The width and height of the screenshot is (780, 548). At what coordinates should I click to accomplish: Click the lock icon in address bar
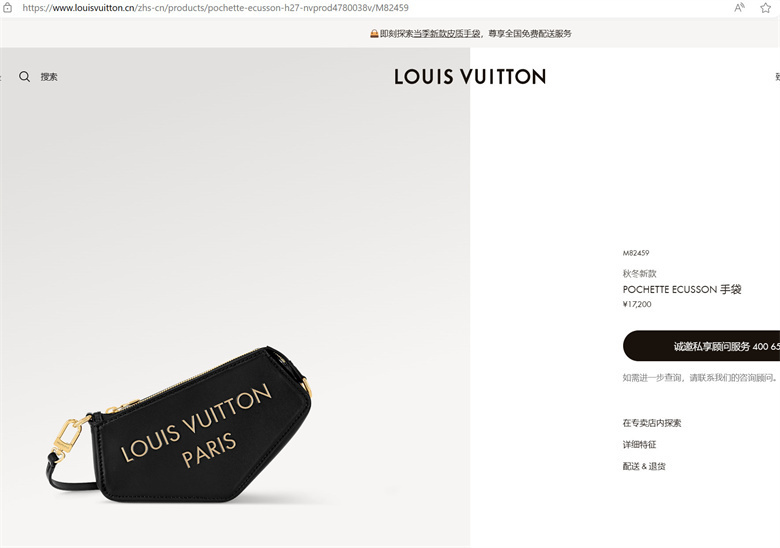pyautogui.click(x=7, y=8)
